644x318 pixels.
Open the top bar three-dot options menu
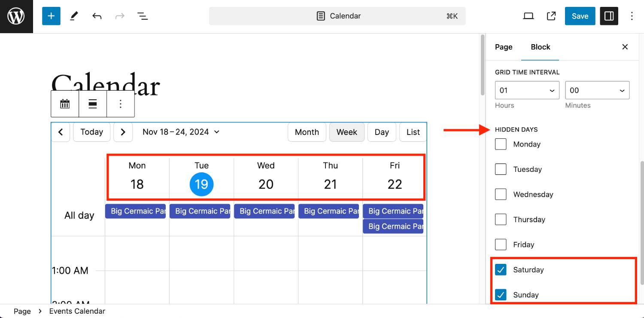coord(632,16)
